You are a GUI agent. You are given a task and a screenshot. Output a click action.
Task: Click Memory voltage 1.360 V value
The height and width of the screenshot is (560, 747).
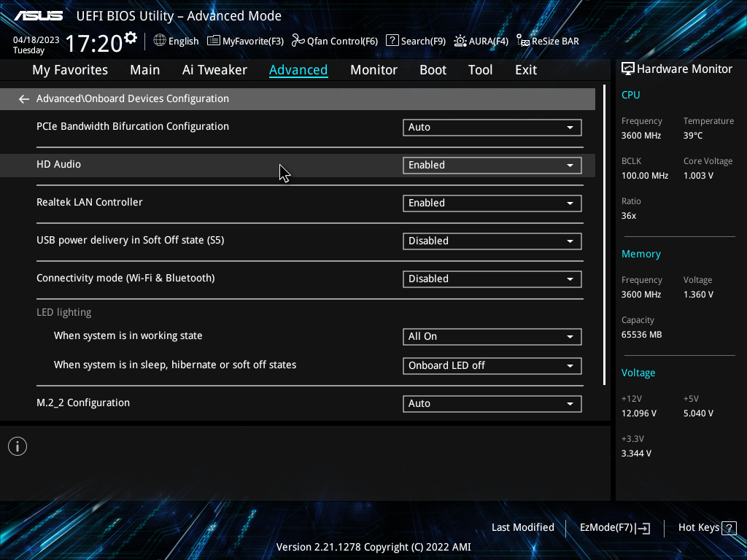(x=698, y=295)
